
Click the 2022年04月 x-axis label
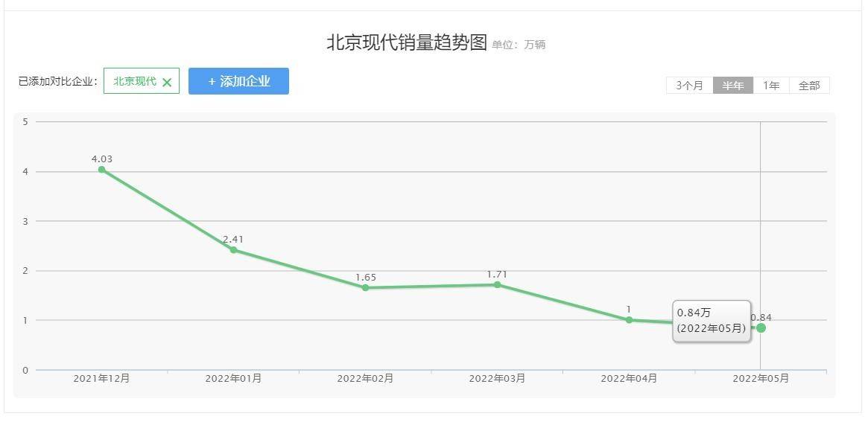pyautogui.click(x=629, y=379)
